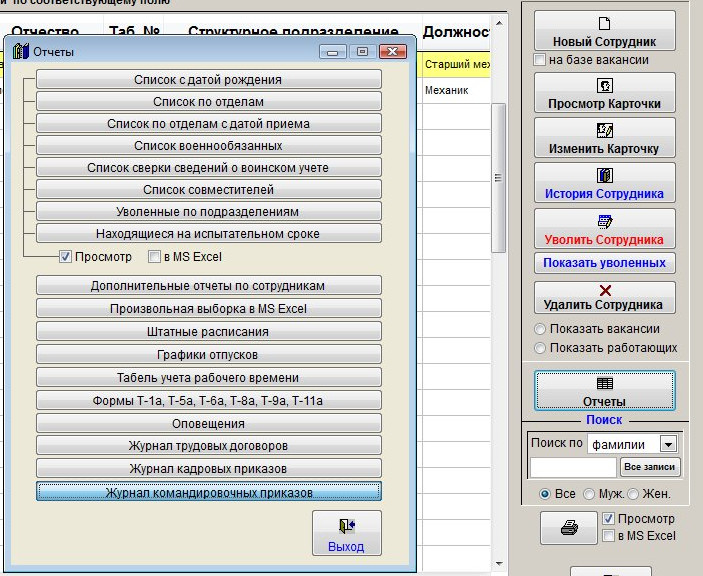Select the 'Жен.' radio button
This screenshot has height=576, width=703.
[633, 494]
